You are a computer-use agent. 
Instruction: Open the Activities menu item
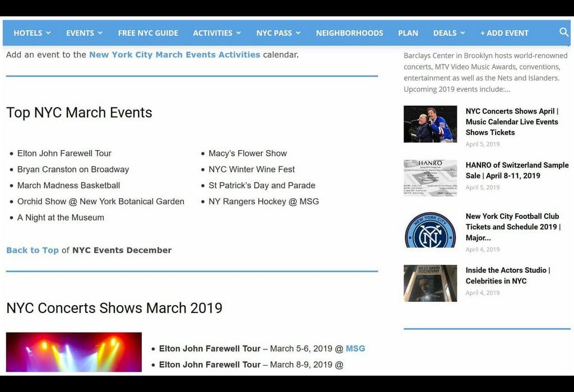point(212,33)
